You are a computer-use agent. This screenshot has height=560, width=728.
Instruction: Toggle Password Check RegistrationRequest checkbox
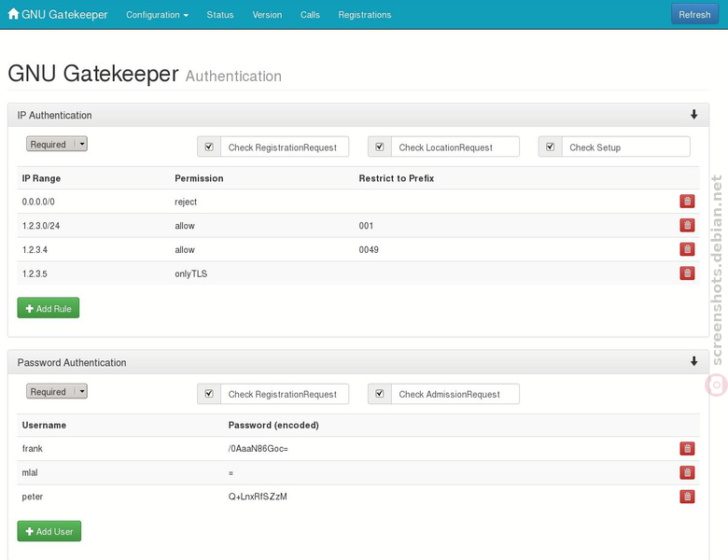tap(209, 394)
